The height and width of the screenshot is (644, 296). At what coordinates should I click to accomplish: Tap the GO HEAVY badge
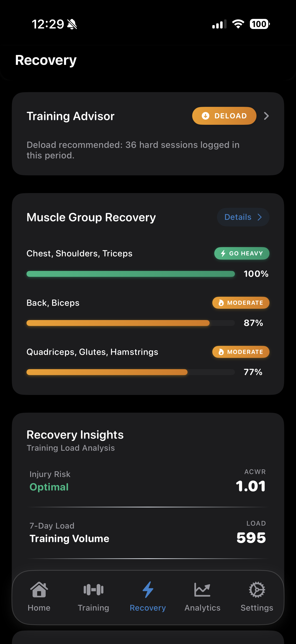[x=242, y=253]
